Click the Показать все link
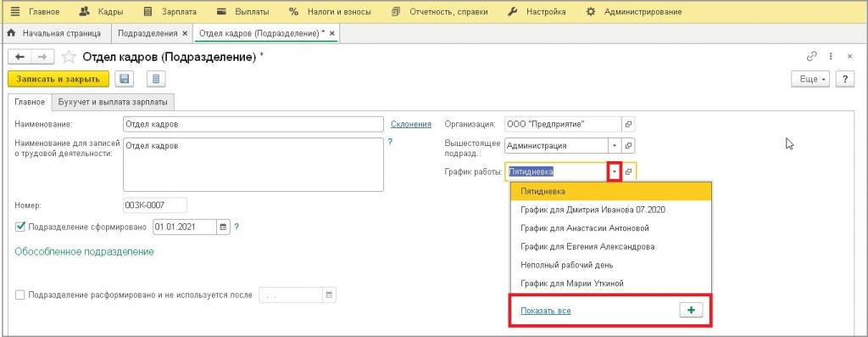This screenshot has height=337, width=868. (x=546, y=311)
